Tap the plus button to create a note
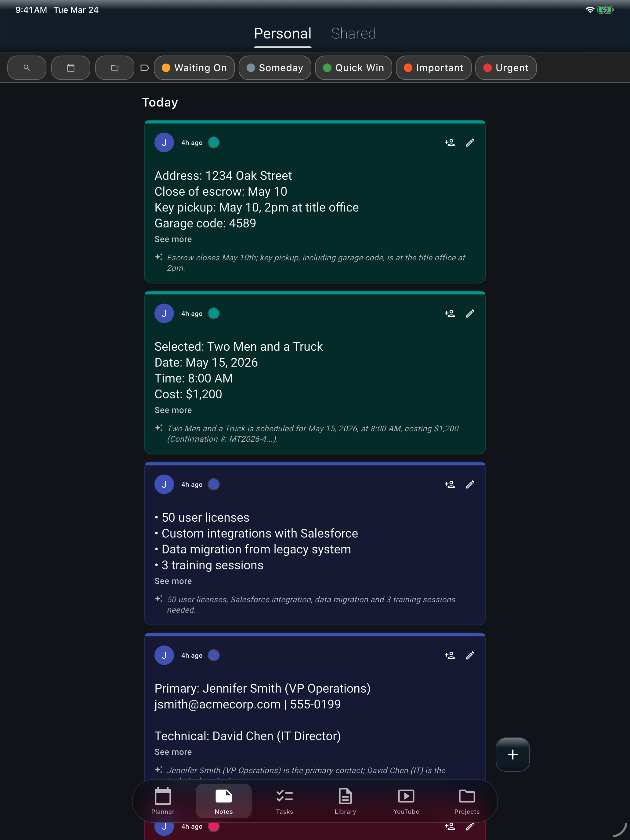The width and height of the screenshot is (630, 840). 513,754
